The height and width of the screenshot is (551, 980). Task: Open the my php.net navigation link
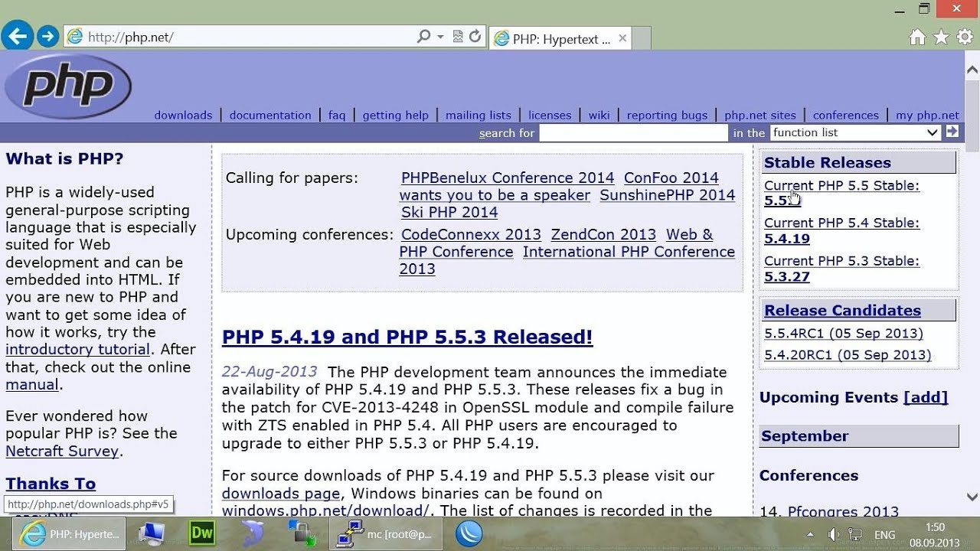(x=927, y=116)
